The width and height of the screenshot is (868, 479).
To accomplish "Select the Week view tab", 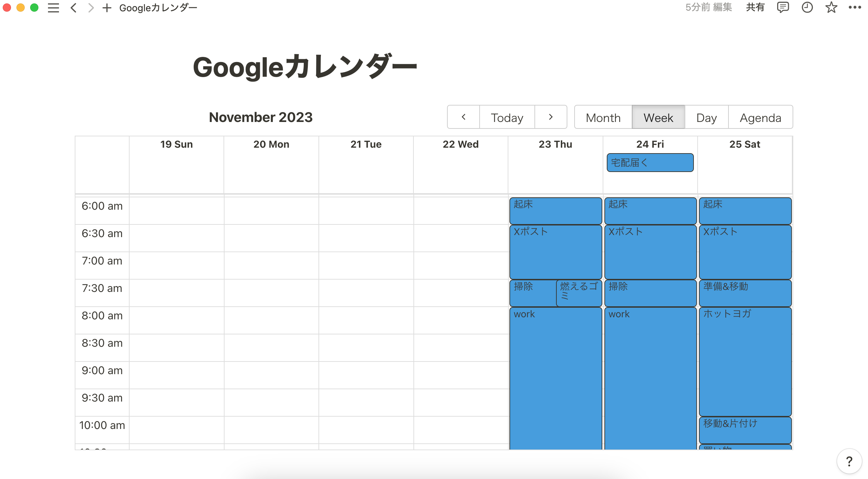I will 658,117.
